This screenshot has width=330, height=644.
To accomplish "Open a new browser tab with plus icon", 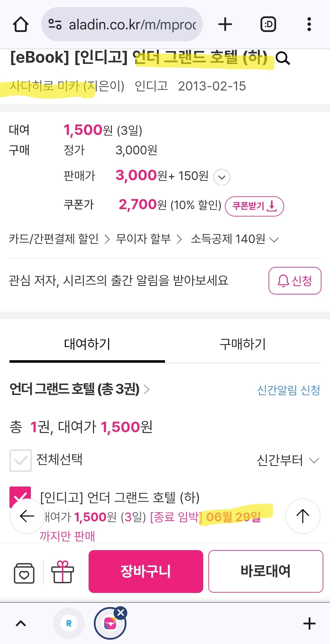I will (x=225, y=24).
